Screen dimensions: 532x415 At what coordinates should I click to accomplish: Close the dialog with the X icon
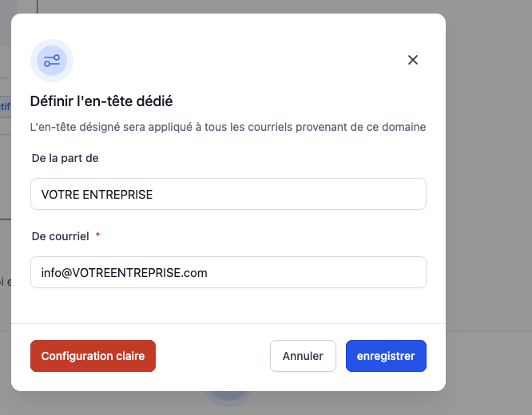coord(412,60)
